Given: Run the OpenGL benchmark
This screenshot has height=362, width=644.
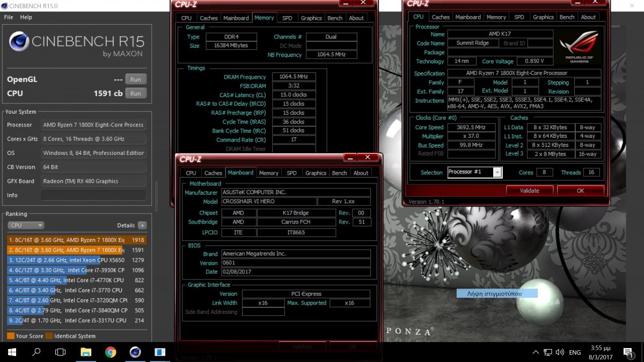Looking at the screenshot, I should pos(136,79).
